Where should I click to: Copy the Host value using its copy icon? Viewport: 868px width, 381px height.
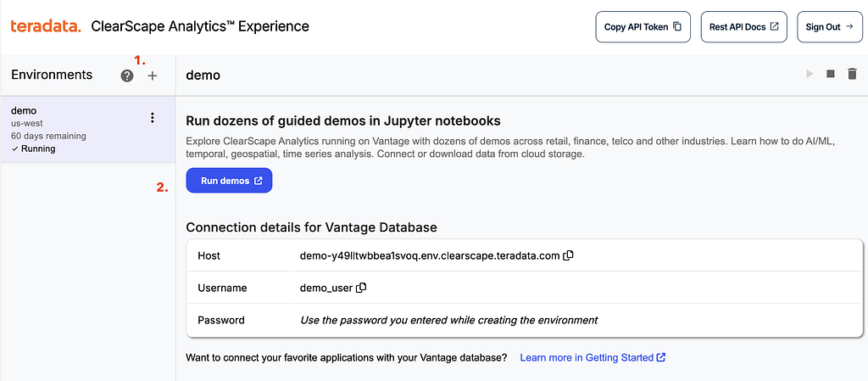click(568, 256)
